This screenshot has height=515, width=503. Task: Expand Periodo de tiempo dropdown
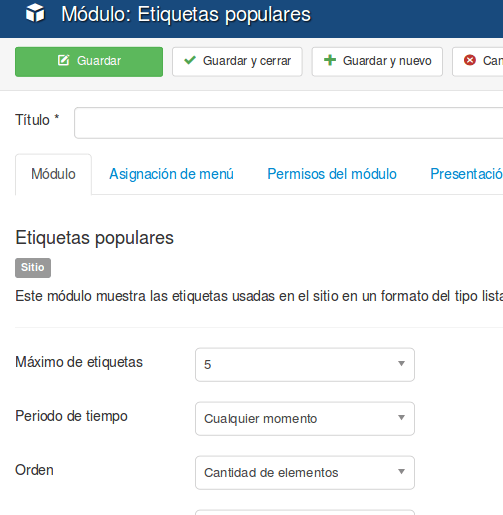tap(305, 419)
